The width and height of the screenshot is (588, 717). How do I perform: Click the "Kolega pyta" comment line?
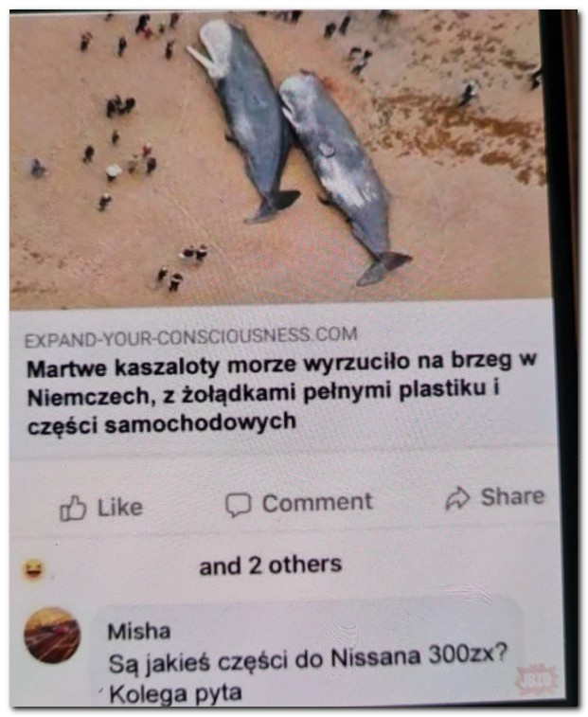pyautogui.click(x=175, y=694)
